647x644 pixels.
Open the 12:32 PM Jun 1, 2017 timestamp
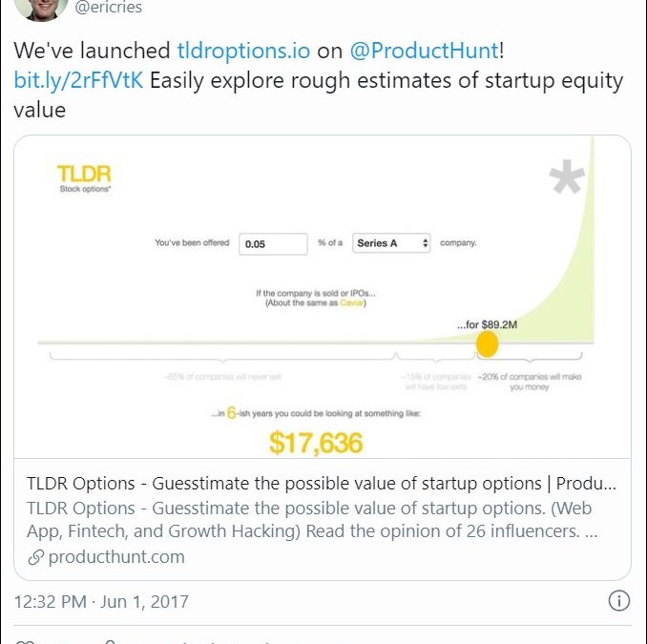(101, 601)
